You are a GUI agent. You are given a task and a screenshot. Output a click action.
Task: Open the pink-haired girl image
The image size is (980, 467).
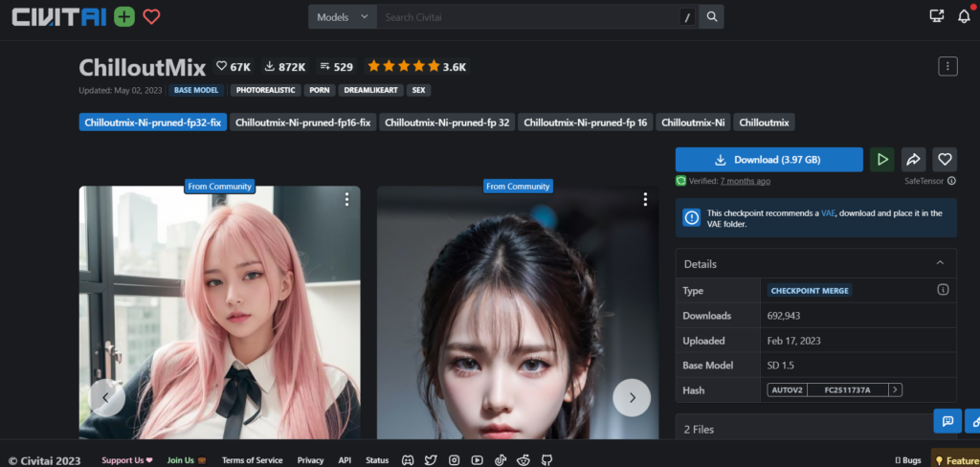tap(219, 313)
